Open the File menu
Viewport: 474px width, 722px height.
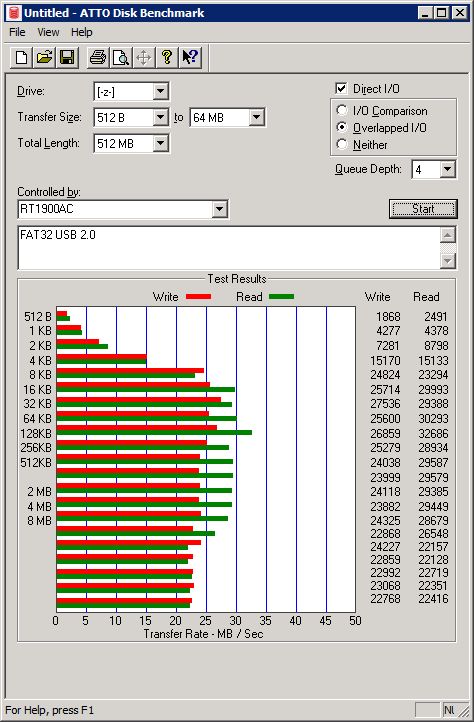17,32
